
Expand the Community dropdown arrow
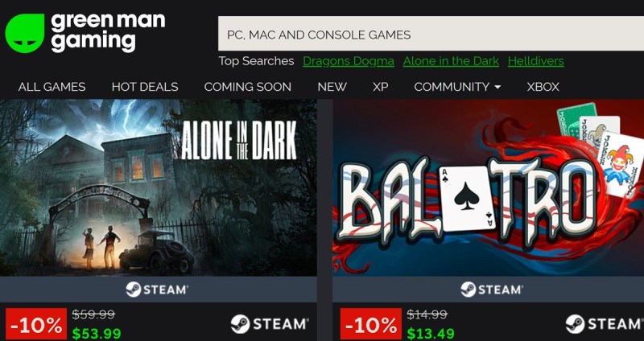[x=497, y=87]
